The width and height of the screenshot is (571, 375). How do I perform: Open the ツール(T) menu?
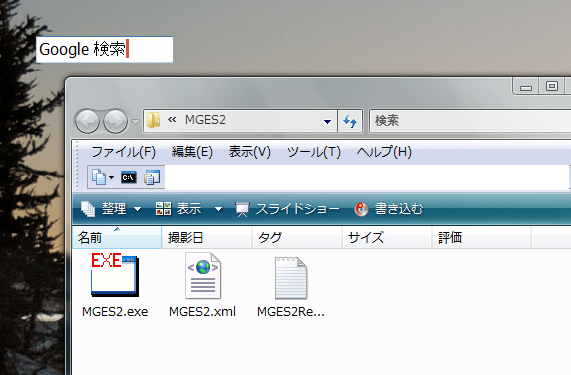tap(314, 152)
